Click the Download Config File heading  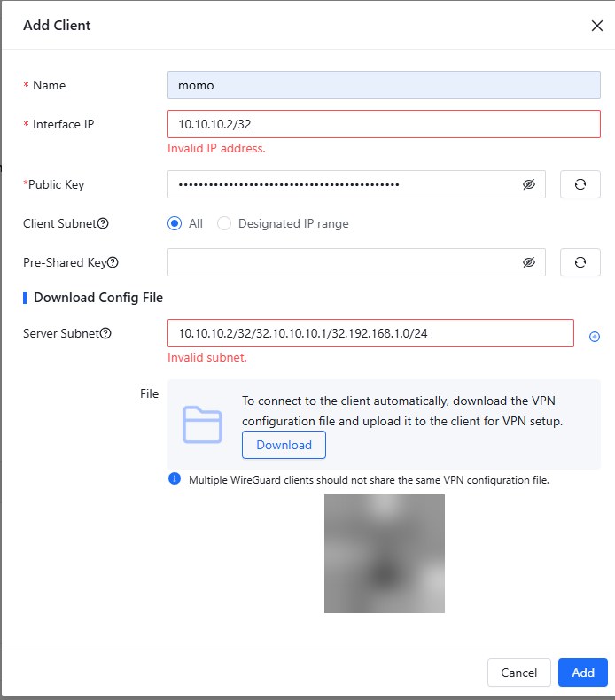click(x=98, y=298)
